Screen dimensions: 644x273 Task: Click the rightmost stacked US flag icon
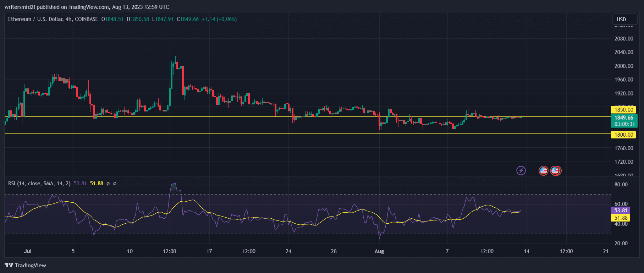click(x=556, y=171)
